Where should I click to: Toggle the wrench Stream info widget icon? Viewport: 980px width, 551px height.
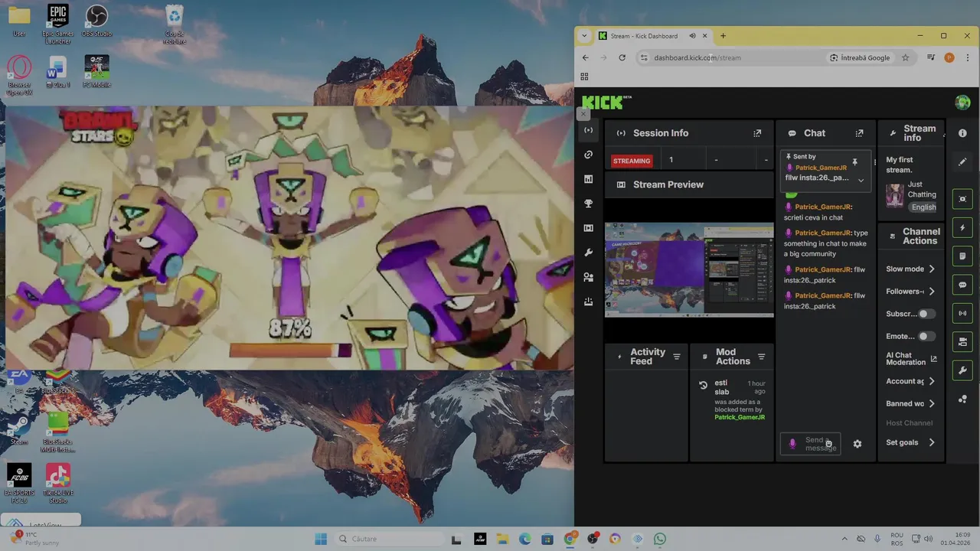[962, 370]
